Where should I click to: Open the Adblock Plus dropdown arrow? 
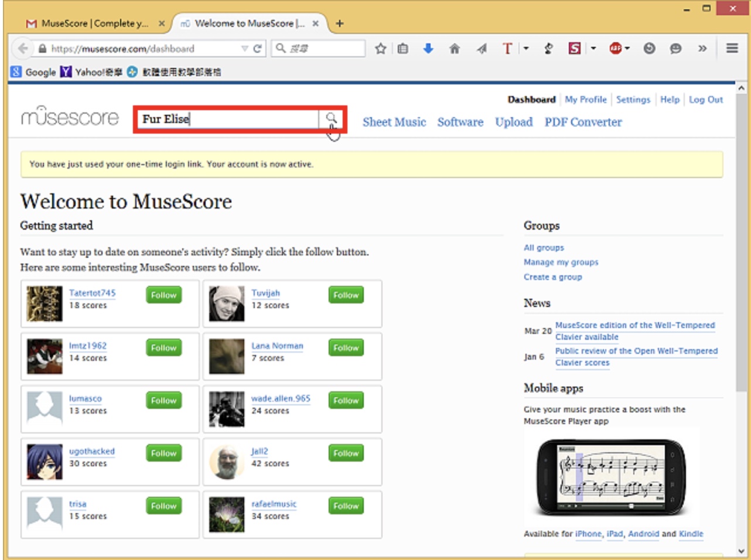(627, 49)
